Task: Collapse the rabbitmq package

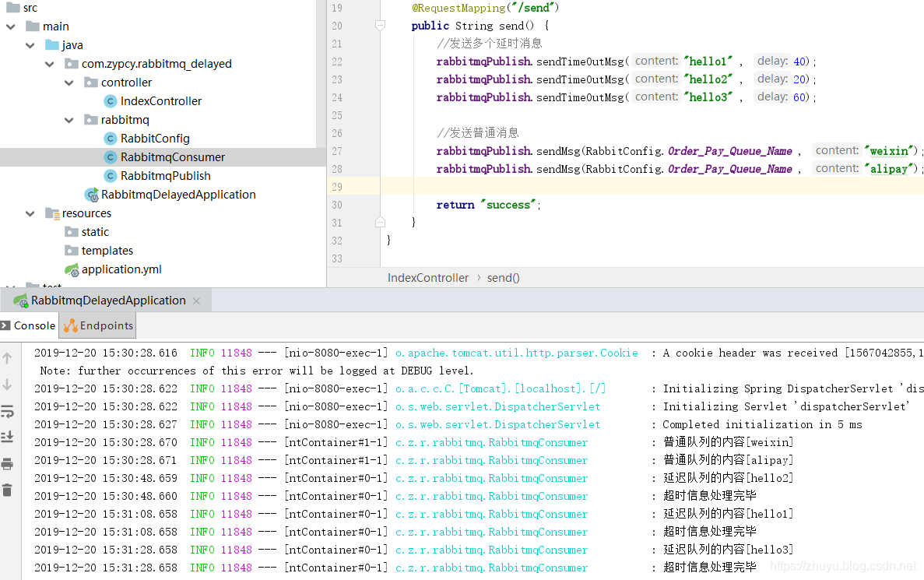Action: pos(69,120)
